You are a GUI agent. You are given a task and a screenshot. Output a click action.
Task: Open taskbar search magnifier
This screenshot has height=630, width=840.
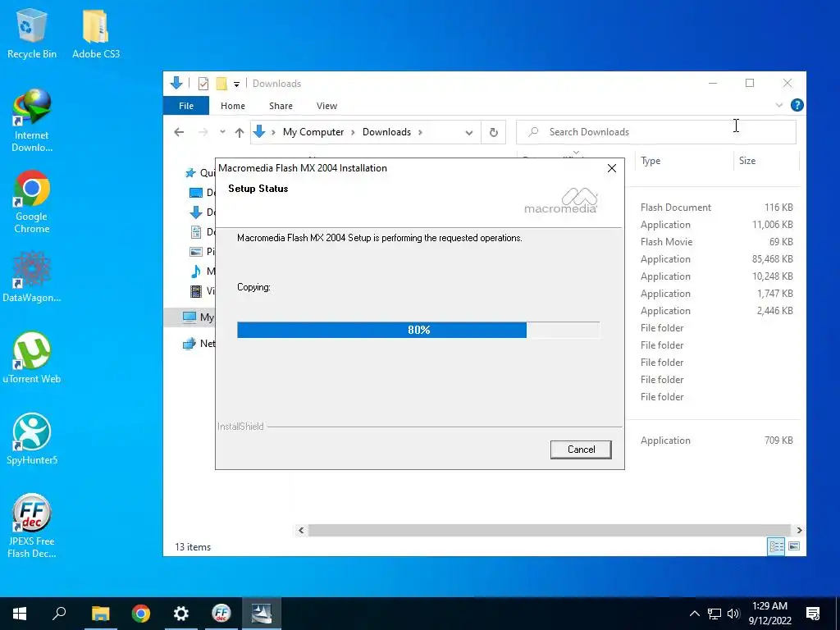(x=59, y=614)
